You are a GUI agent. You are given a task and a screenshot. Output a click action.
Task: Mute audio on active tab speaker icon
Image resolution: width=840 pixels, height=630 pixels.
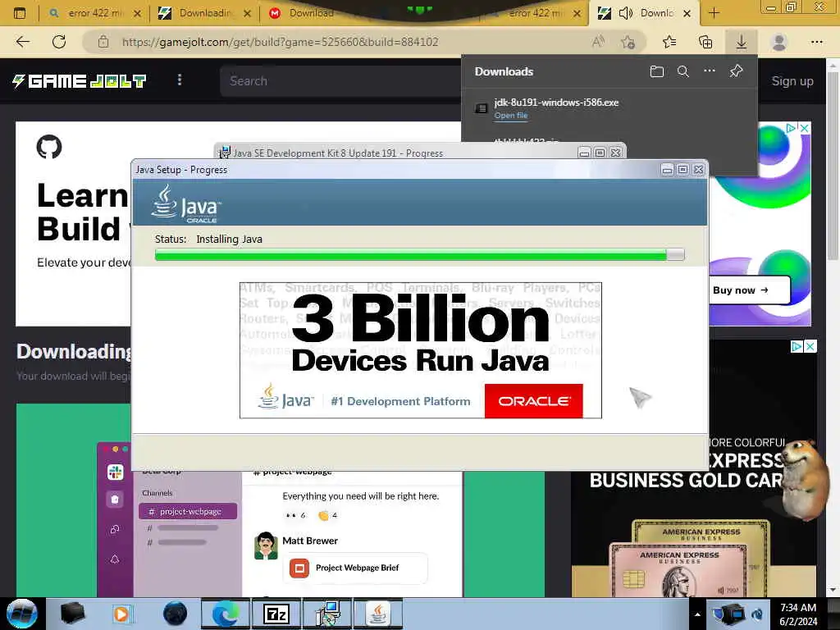[x=625, y=13]
